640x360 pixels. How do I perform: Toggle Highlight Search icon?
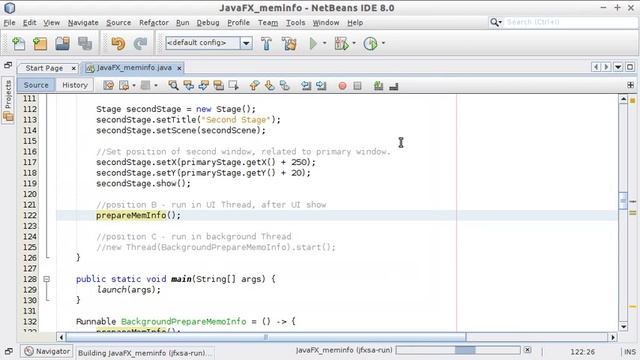[218, 85]
